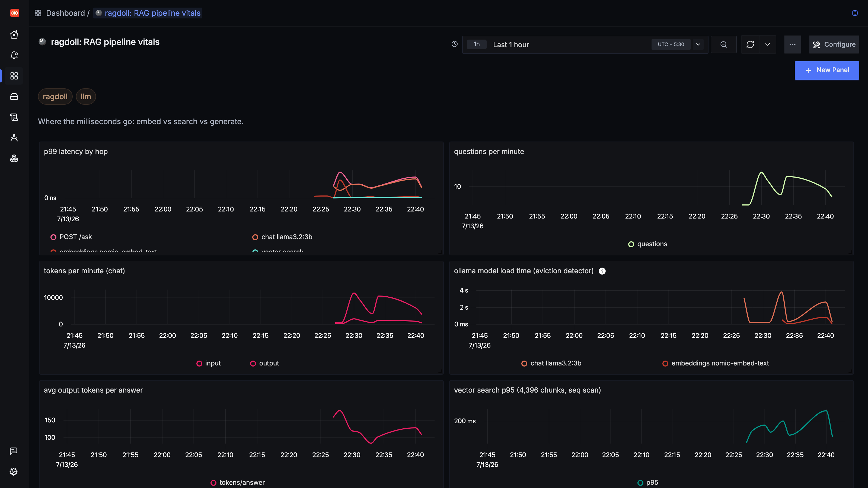Toggle the tokens/answer legend series
Screen dimensions: 868x488
tap(238, 483)
